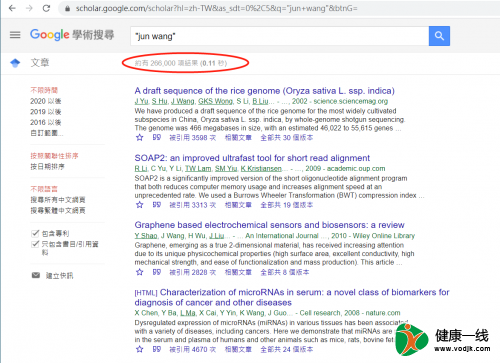Open title "A draft sequence of the rice genome"

tap(265, 91)
